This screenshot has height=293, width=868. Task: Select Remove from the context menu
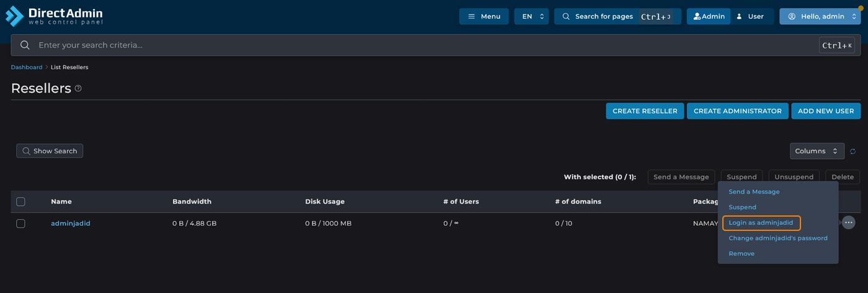point(742,254)
